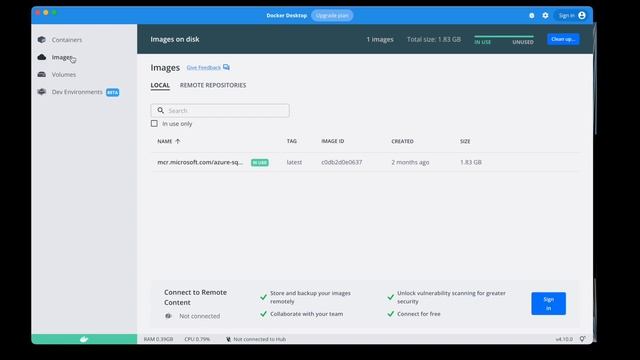Click the BETA badge

tap(113, 92)
